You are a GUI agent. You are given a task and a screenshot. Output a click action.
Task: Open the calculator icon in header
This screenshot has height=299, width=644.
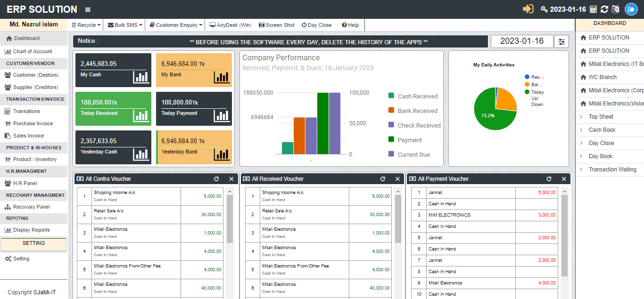(593, 9)
